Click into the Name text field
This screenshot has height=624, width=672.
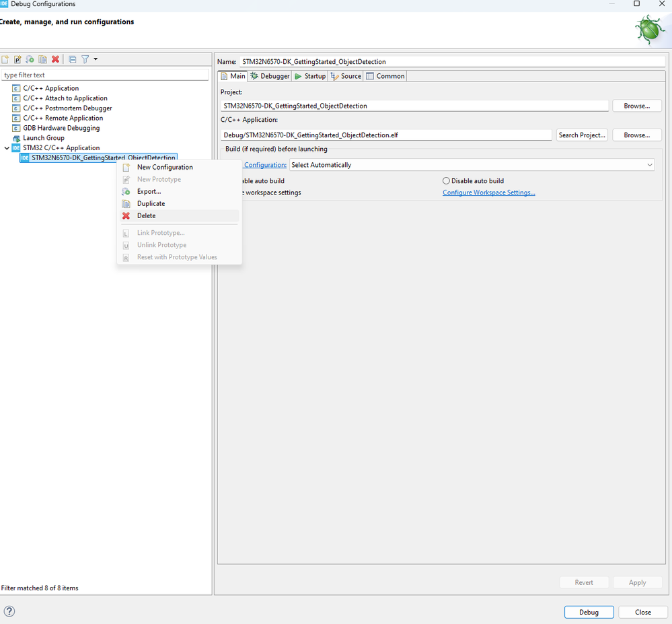coord(452,62)
